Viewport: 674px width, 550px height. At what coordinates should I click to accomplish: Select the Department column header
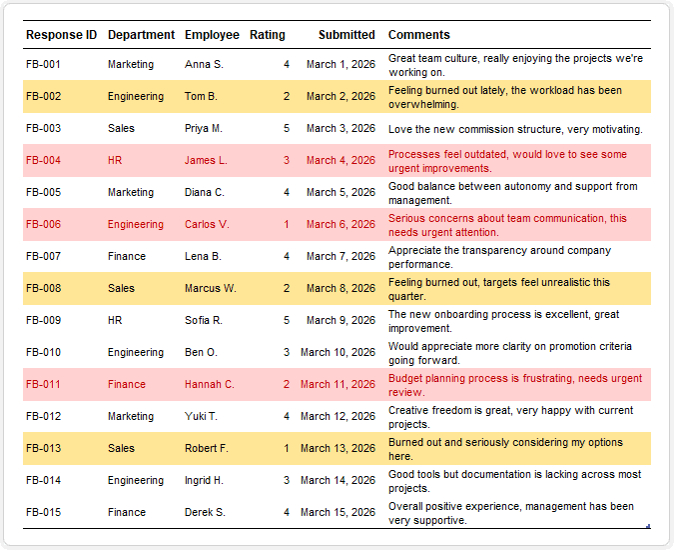coord(141,35)
